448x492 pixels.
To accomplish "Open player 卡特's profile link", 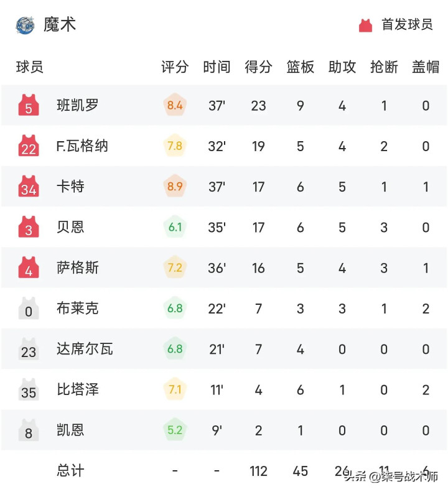I will point(70,187).
